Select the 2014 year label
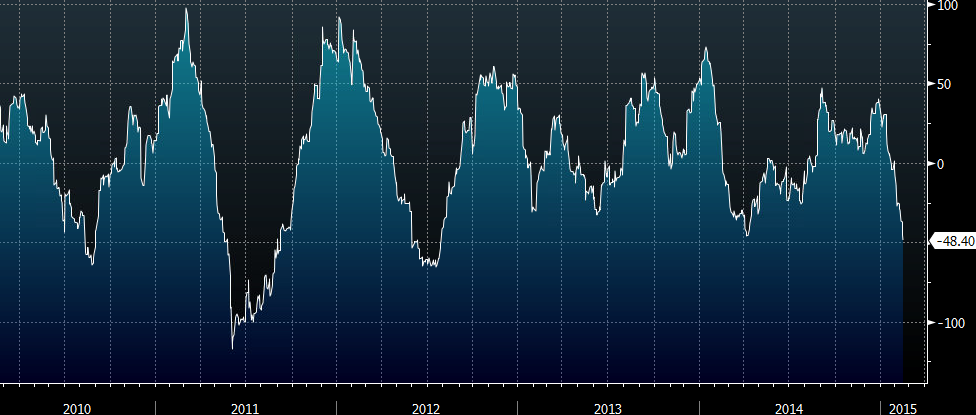The width and height of the screenshot is (976, 415). (789, 409)
